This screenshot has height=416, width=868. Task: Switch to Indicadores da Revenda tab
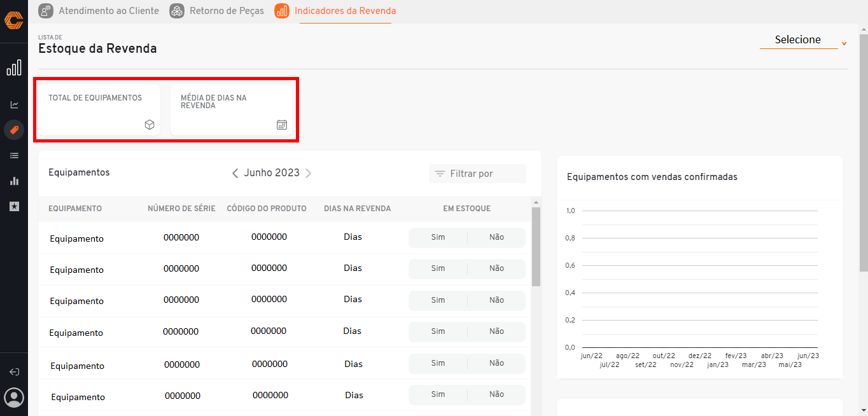click(335, 11)
